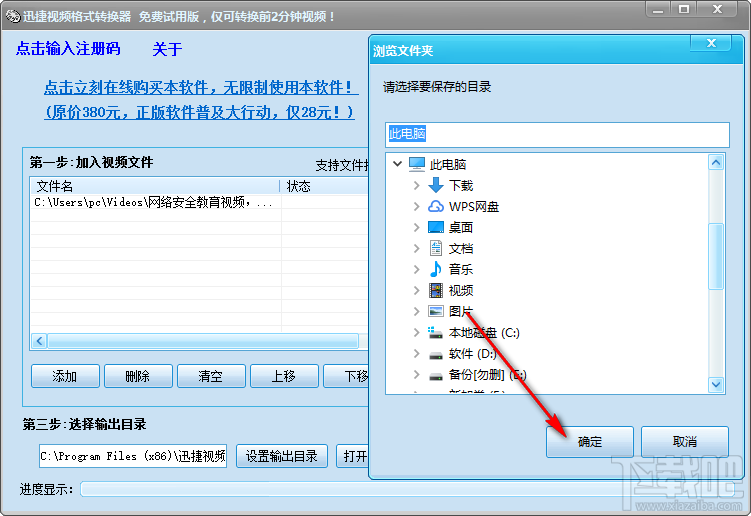Expand the 下载 folder node
Image resolution: width=751 pixels, height=516 pixels.
pyautogui.click(x=416, y=185)
